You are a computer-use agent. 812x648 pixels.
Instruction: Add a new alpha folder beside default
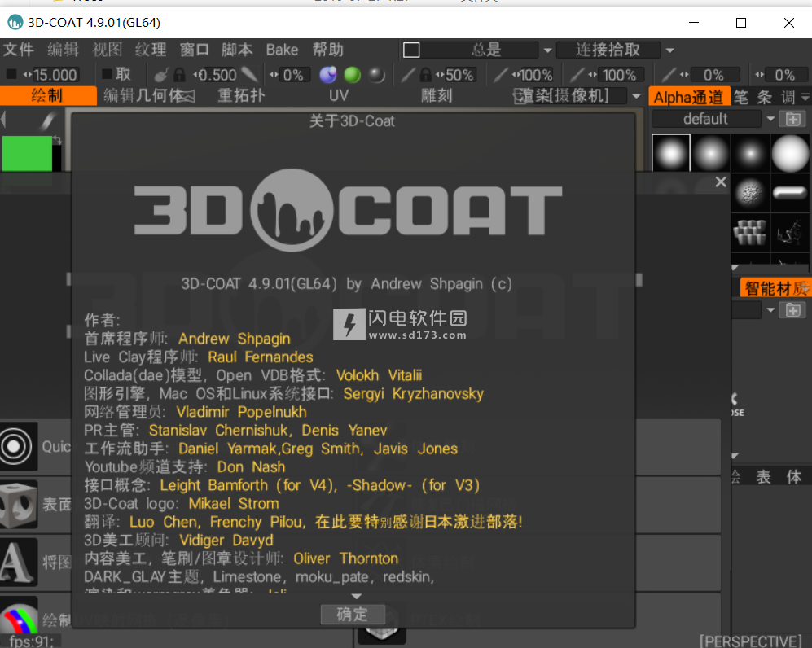point(792,119)
